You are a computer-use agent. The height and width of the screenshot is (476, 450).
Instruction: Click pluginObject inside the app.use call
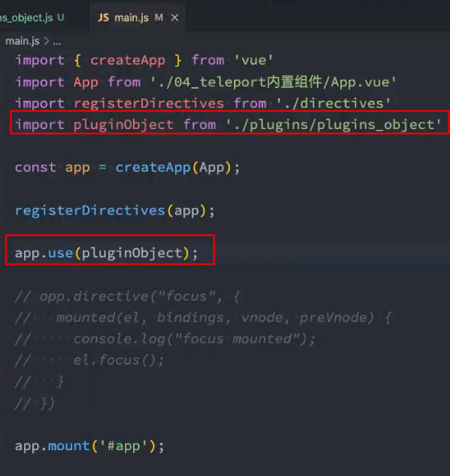(132, 253)
